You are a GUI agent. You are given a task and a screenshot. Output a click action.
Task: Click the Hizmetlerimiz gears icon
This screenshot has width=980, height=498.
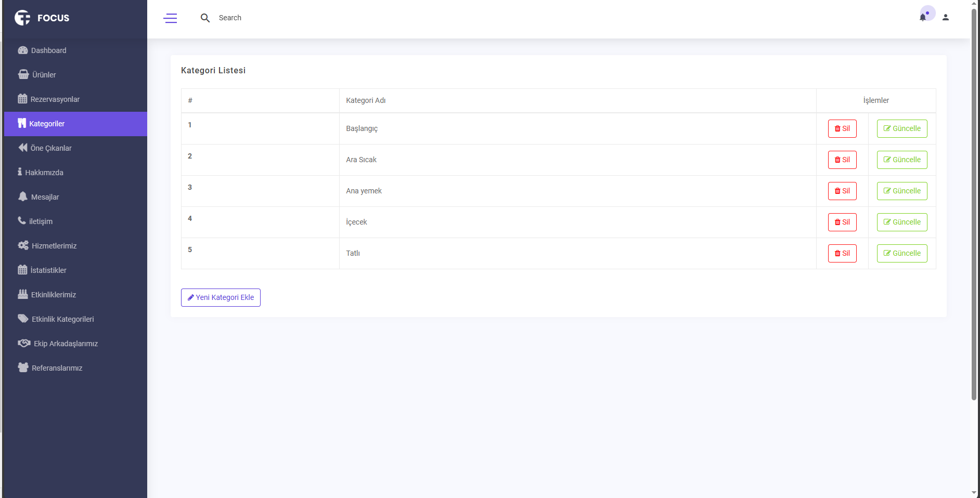[x=23, y=245]
